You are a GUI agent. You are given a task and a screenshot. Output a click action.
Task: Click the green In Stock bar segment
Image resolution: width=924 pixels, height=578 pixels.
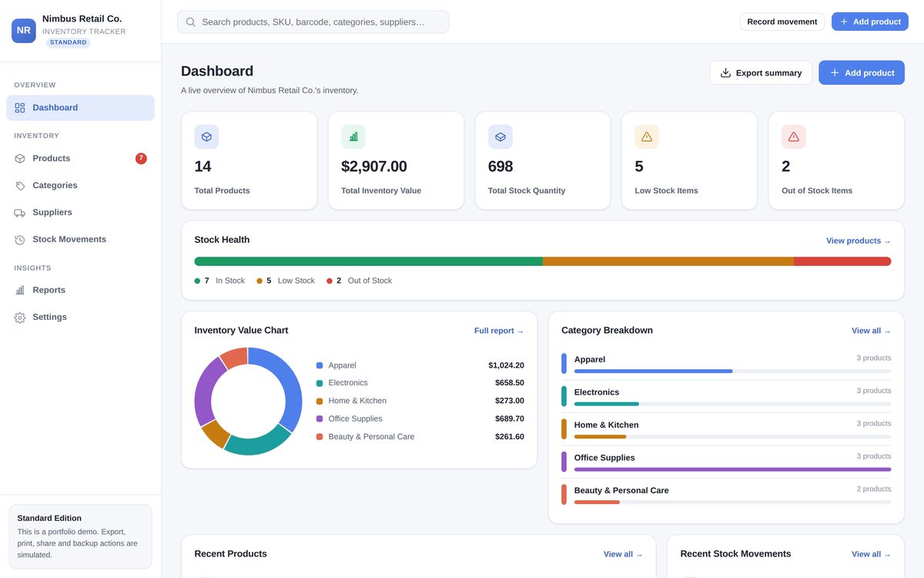point(369,261)
